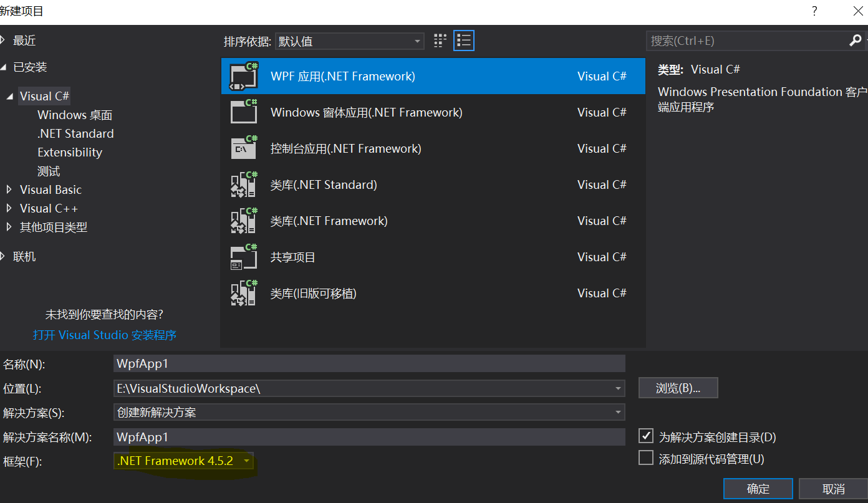Expand the 其他项目类型 node

pos(9,227)
